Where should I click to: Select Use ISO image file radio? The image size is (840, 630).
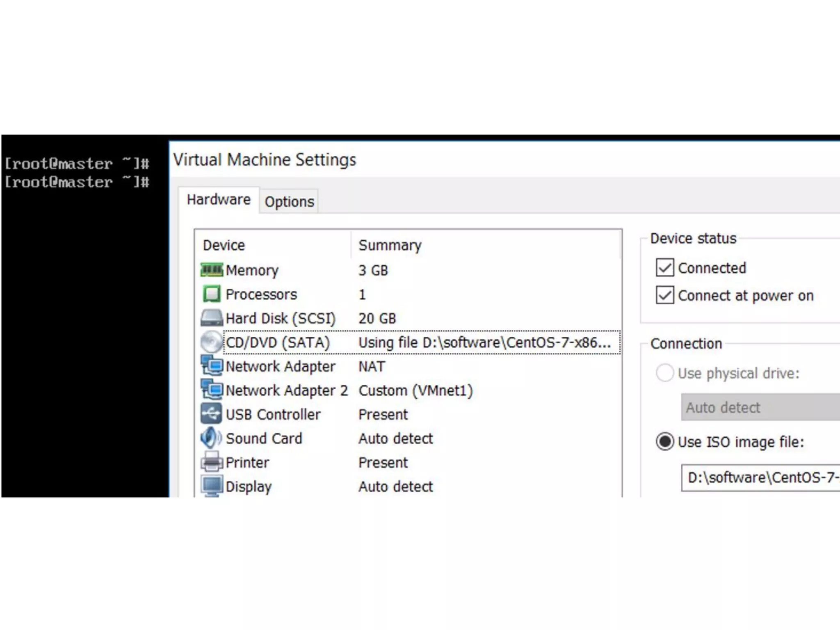point(665,442)
